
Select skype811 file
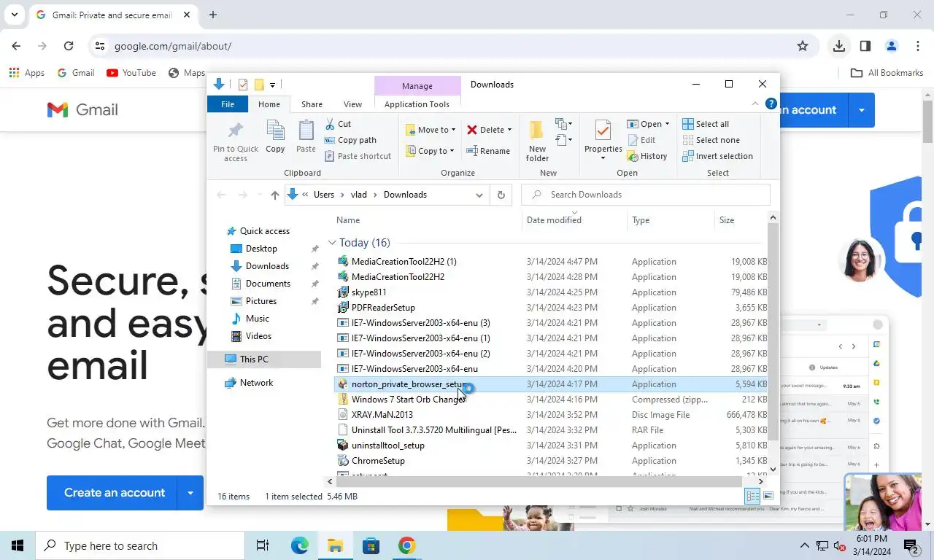point(368,292)
